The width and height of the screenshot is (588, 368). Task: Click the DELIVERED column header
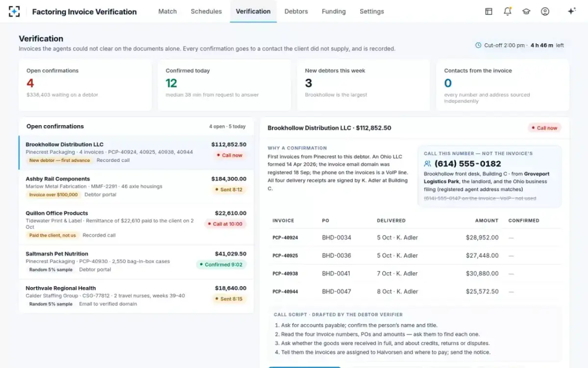(391, 221)
